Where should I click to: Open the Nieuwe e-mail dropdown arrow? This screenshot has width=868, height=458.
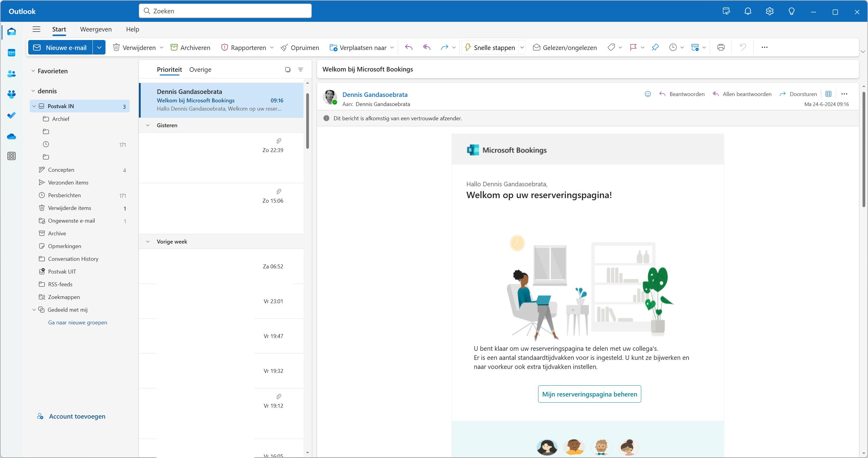tap(99, 48)
